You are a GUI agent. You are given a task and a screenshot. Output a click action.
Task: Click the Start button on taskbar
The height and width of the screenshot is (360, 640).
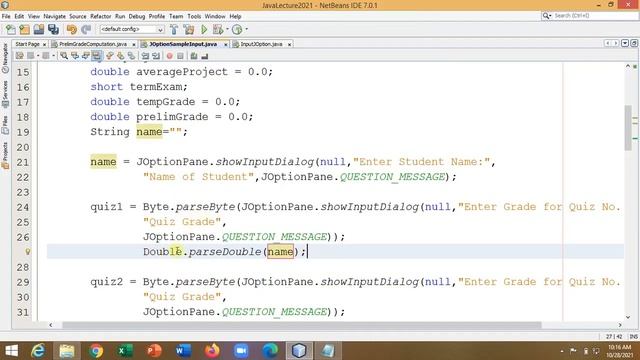click(11, 351)
